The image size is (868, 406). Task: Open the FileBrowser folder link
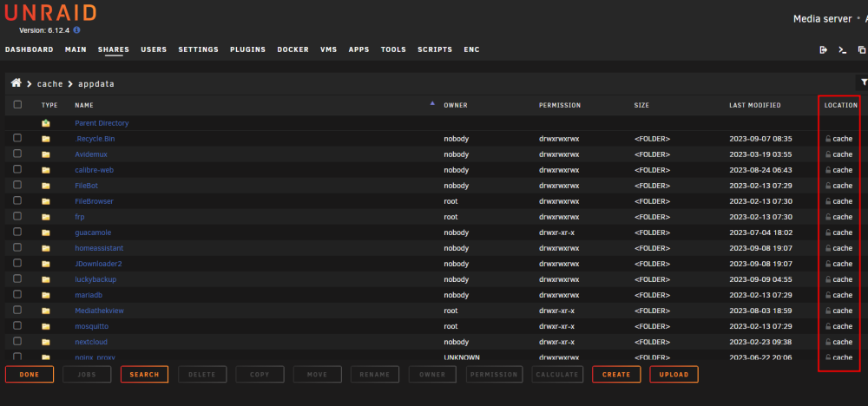tap(94, 201)
